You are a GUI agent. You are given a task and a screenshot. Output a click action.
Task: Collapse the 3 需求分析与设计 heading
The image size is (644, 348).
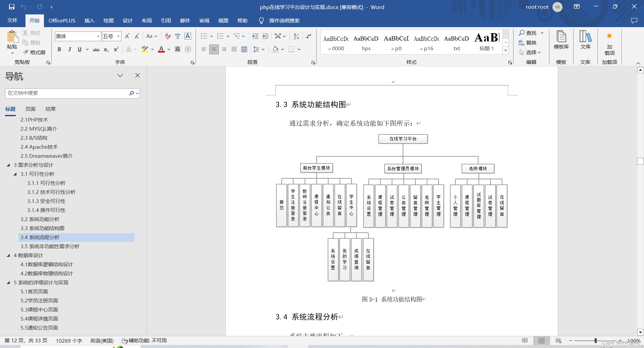[8, 165]
